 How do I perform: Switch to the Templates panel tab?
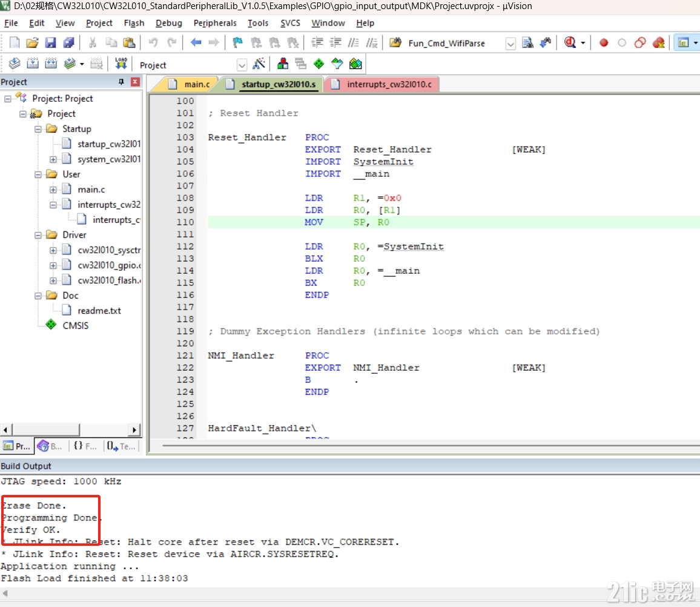pyautogui.click(x=121, y=446)
